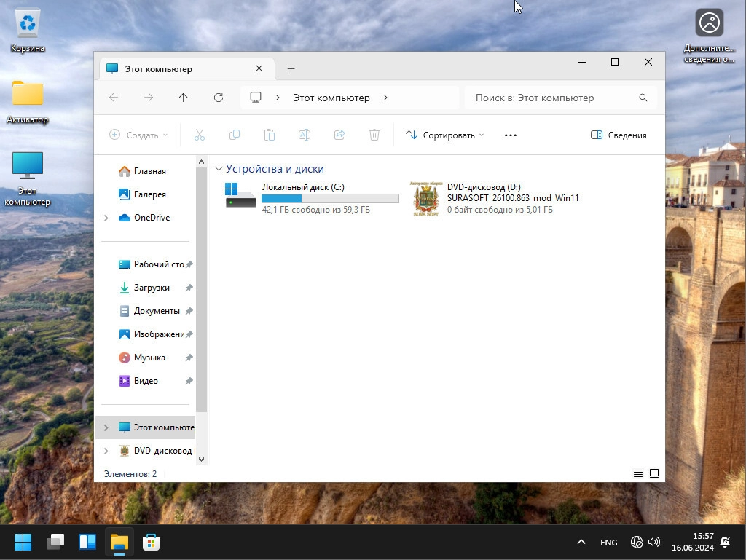Open Рабочий стол in quick access
746x560 pixels.
click(152, 264)
